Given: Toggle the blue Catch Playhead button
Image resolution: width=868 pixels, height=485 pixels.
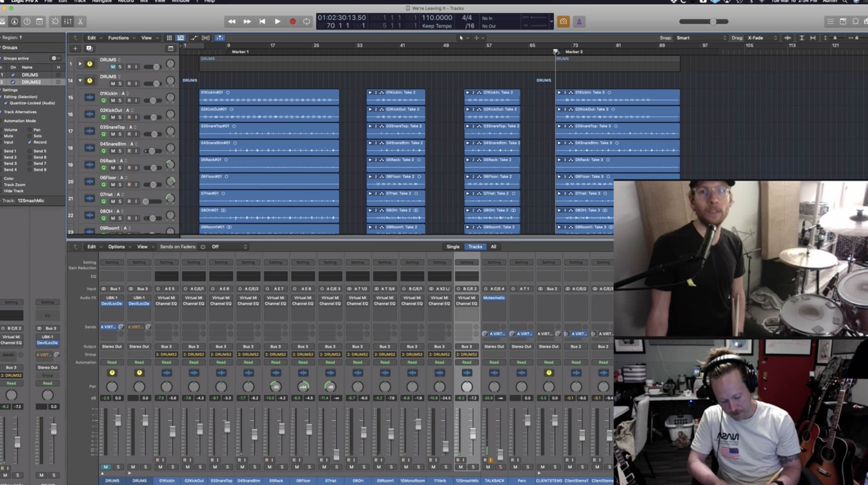Looking at the screenshot, I should pyautogui.click(x=220, y=38).
